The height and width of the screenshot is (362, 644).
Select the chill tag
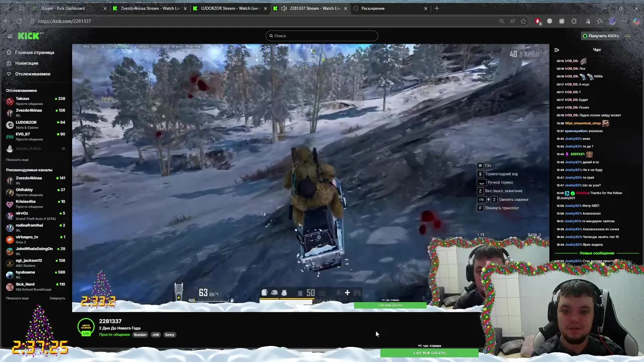coord(155,335)
